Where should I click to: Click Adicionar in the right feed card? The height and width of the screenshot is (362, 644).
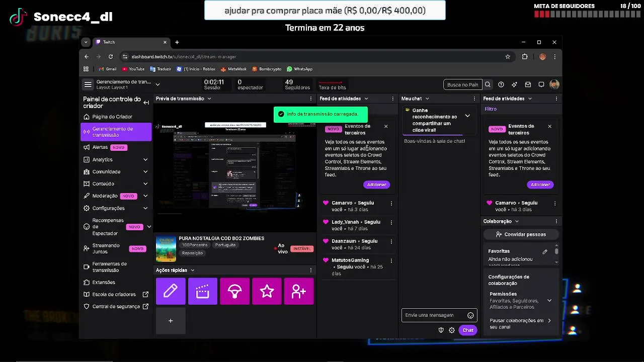tap(540, 185)
